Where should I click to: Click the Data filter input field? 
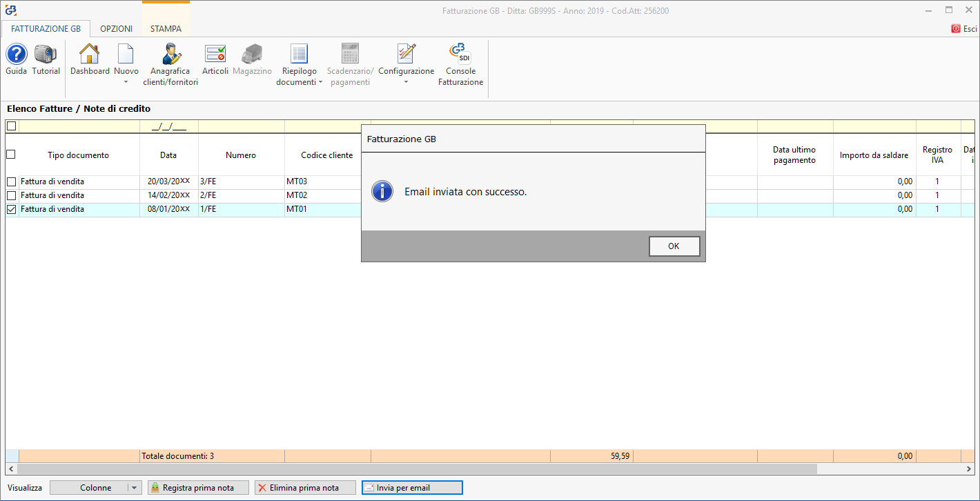pos(169,126)
